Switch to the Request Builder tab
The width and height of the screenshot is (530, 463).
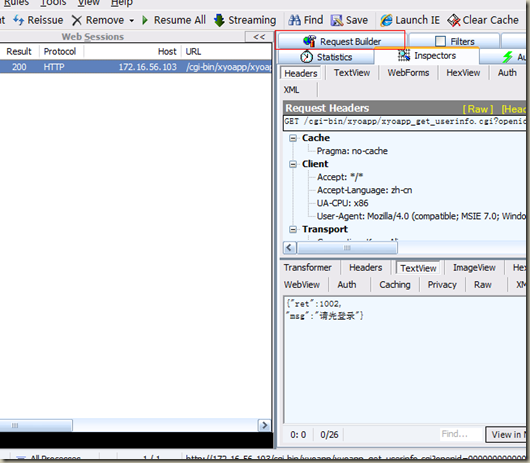[x=341, y=41]
